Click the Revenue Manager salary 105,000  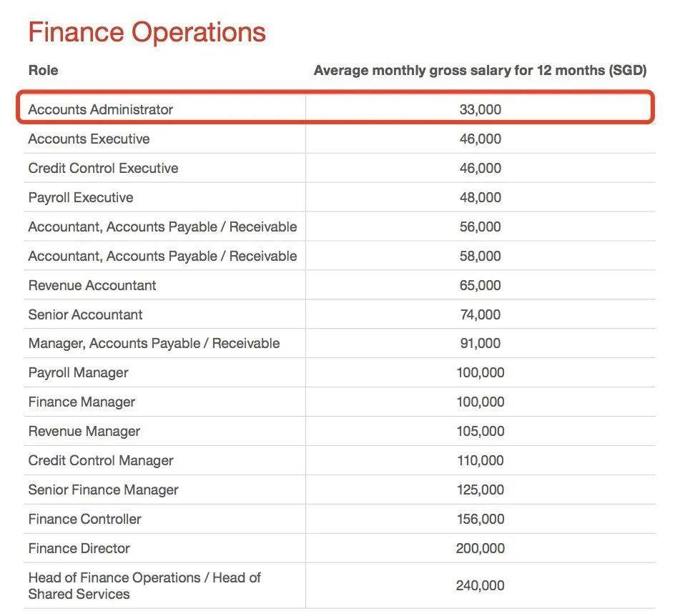[x=480, y=432]
